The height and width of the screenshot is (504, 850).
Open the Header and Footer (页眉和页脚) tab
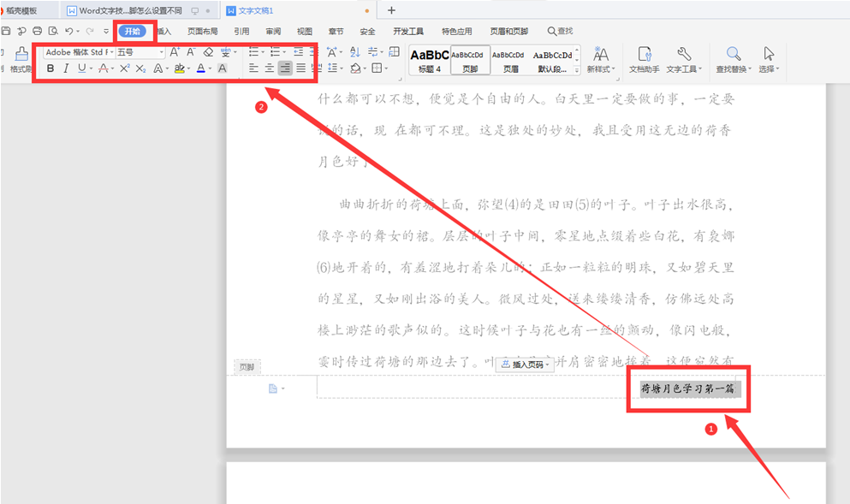[x=509, y=31]
